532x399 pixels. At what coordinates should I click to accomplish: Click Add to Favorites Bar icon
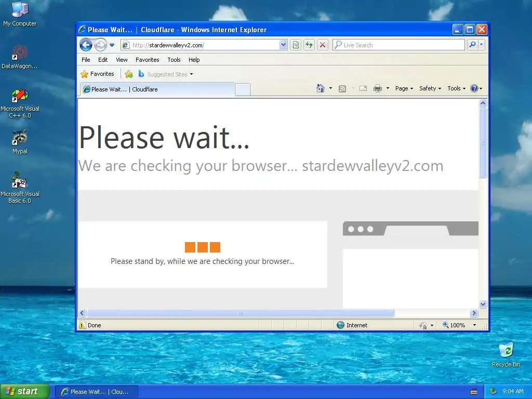pos(129,74)
